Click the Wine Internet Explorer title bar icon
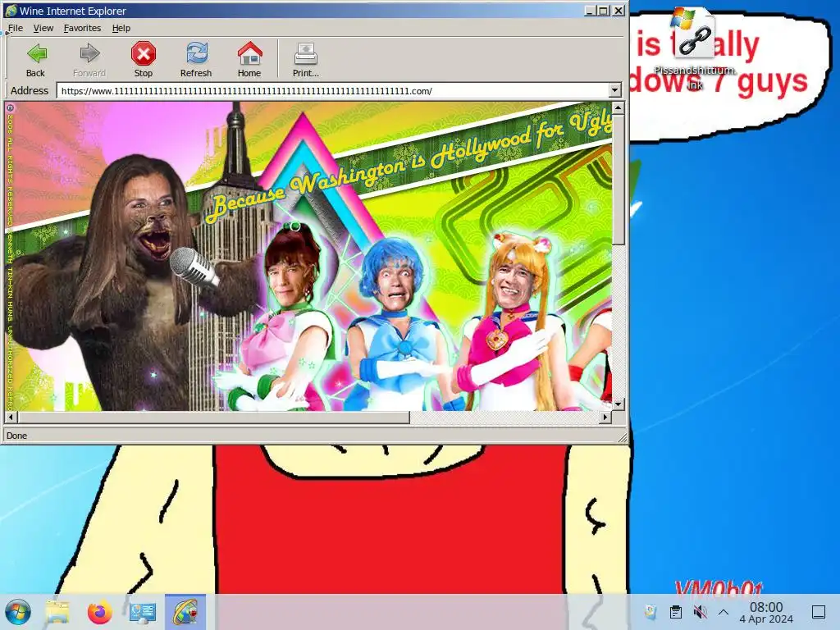 pyautogui.click(x=11, y=10)
